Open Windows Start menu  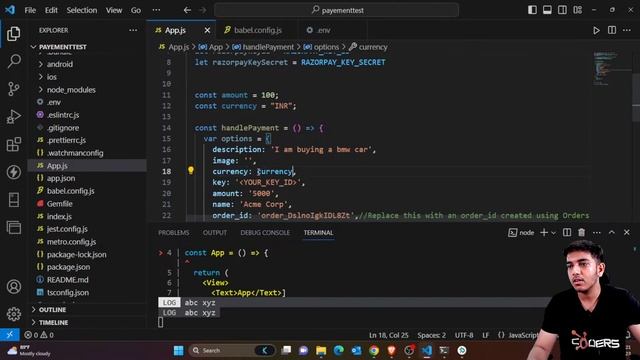[178, 350]
